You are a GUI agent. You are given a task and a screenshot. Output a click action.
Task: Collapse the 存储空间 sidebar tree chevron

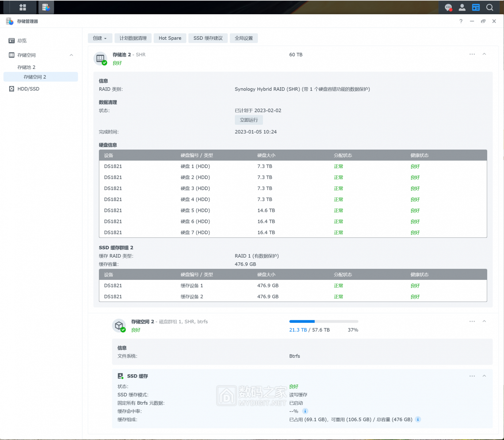coord(72,55)
